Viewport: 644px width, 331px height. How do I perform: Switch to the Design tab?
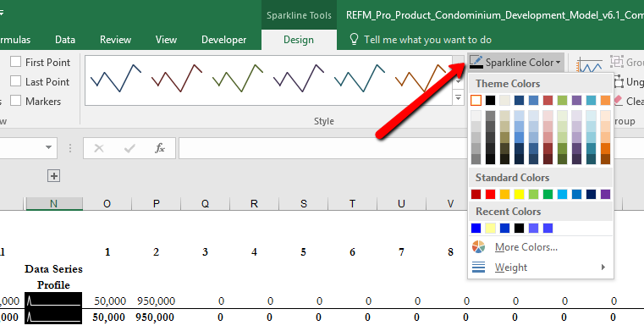[299, 40]
